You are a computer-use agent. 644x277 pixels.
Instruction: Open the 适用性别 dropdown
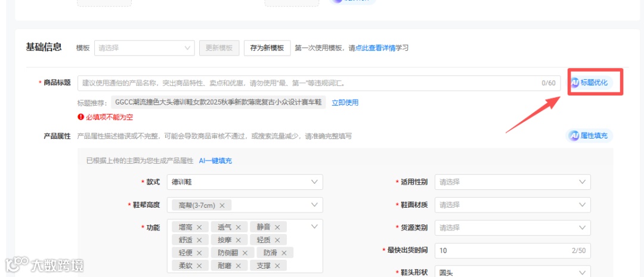point(513,182)
